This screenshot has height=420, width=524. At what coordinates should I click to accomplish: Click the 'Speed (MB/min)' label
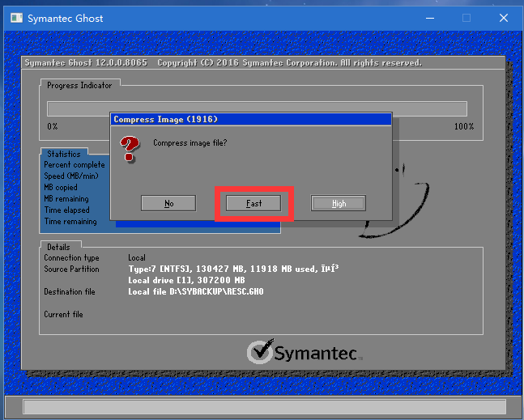(71, 176)
